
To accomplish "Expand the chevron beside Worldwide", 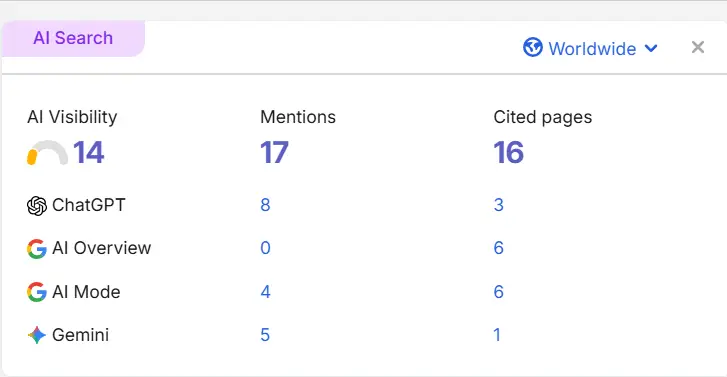I will (651, 48).
